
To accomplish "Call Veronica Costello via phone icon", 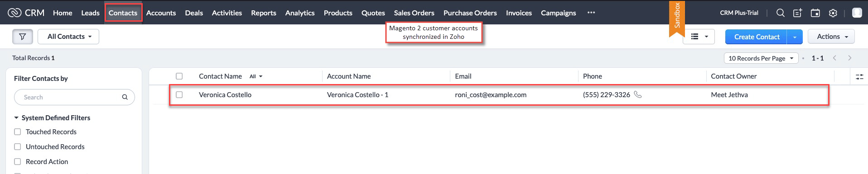I will coord(638,94).
